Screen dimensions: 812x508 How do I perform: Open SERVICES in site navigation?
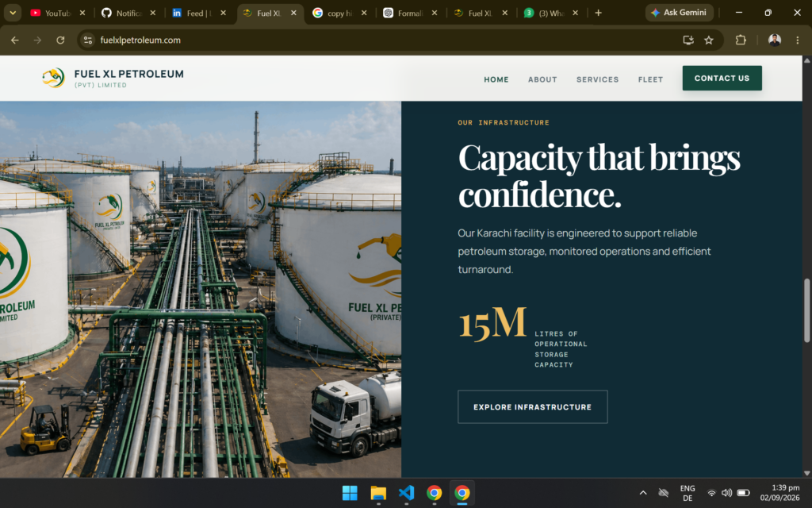coord(597,79)
